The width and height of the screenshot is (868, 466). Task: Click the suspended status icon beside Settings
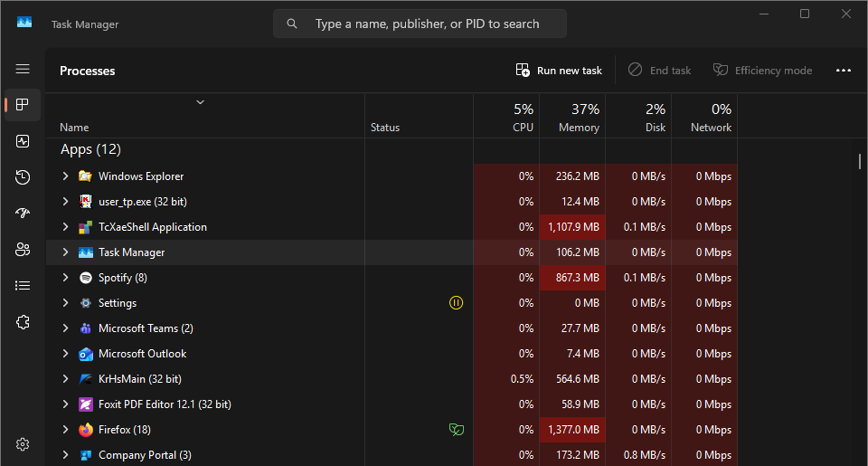456,302
